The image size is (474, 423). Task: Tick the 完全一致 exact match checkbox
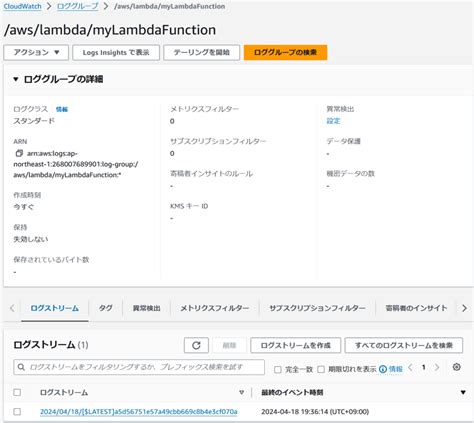click(277, 369)
